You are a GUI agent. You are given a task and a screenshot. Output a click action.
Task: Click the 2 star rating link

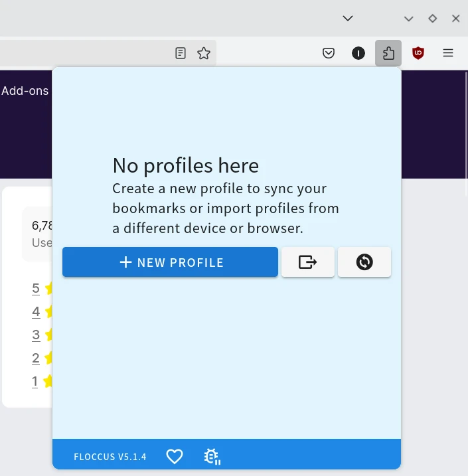click(x=36, y=358)
